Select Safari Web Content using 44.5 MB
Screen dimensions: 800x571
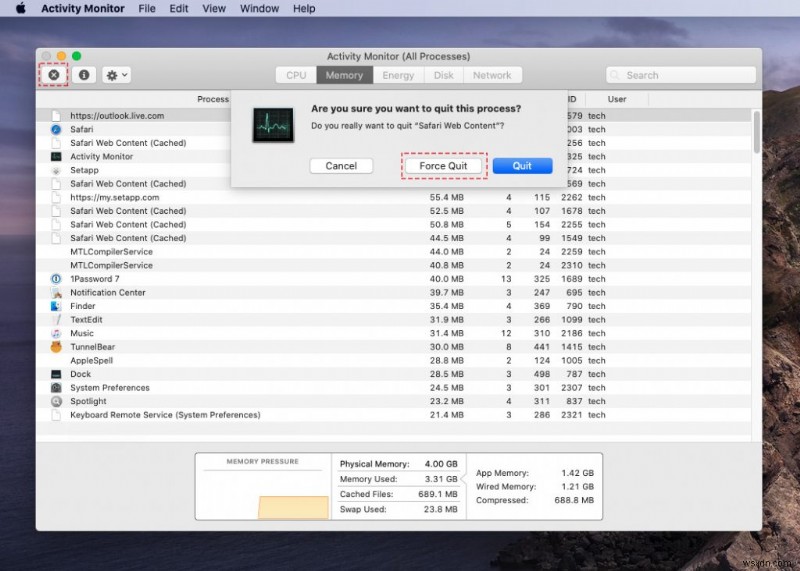[x=393, y=238]
